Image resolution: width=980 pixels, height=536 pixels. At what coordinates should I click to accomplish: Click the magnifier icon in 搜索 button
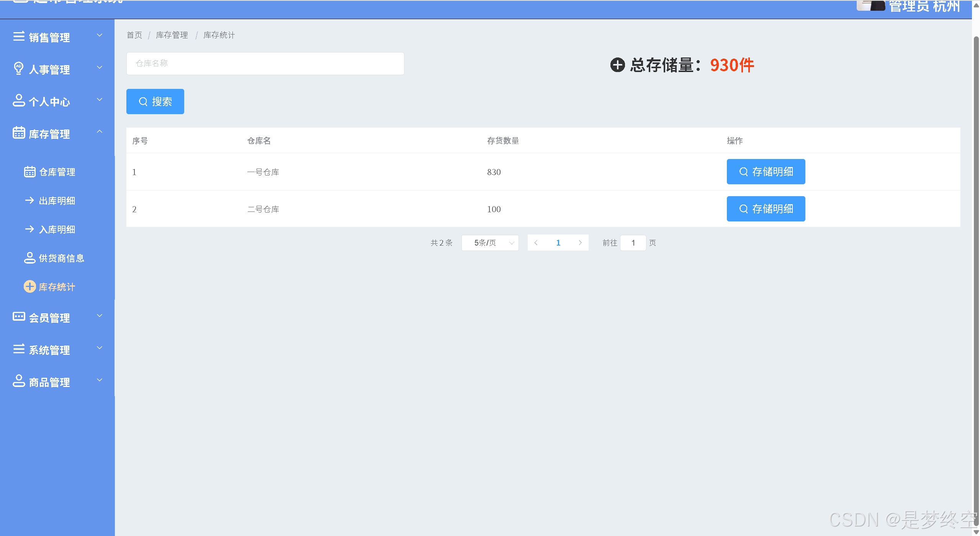(x=143, y=102)
